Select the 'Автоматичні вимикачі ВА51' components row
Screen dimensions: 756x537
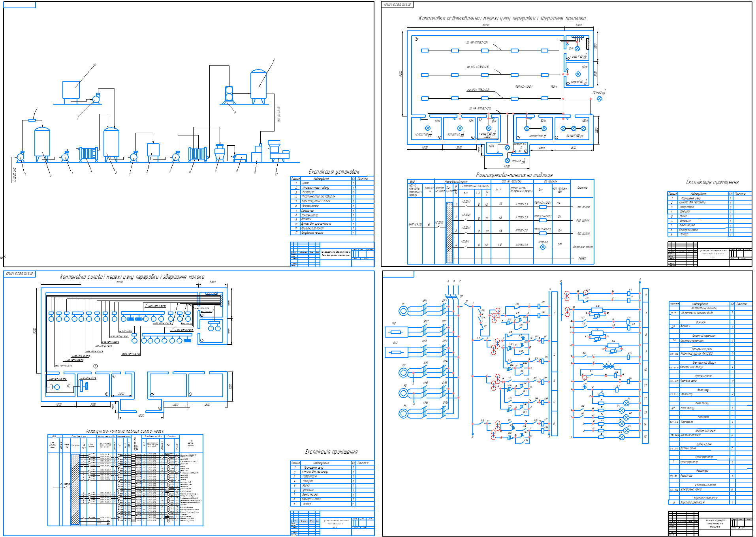pos(710,313)
